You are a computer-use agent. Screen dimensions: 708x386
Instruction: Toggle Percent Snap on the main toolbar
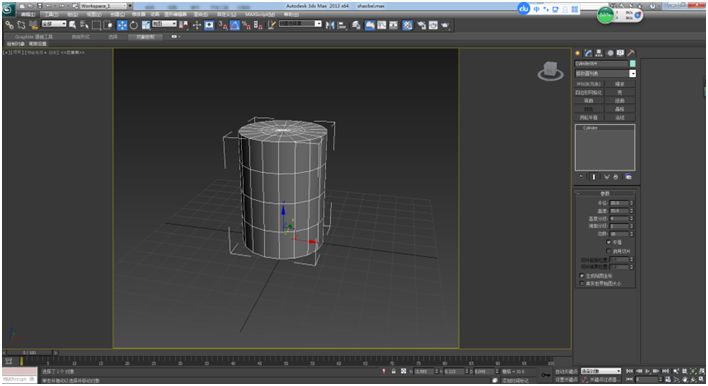pyautogui.click(x=246, y=25)
